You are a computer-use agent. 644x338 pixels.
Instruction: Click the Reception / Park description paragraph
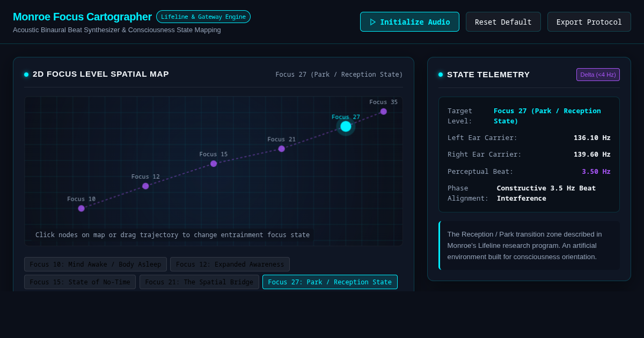[529, 246]
